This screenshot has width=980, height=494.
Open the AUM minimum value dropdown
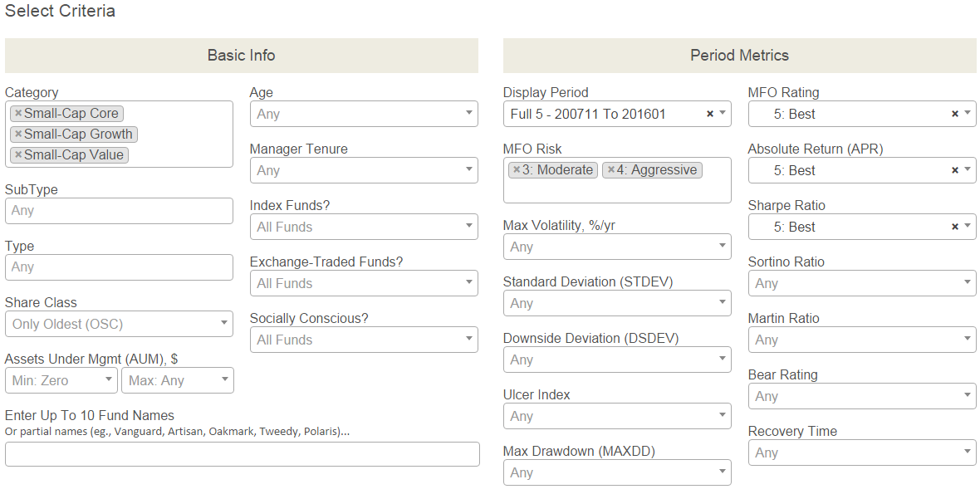[61, 380]
